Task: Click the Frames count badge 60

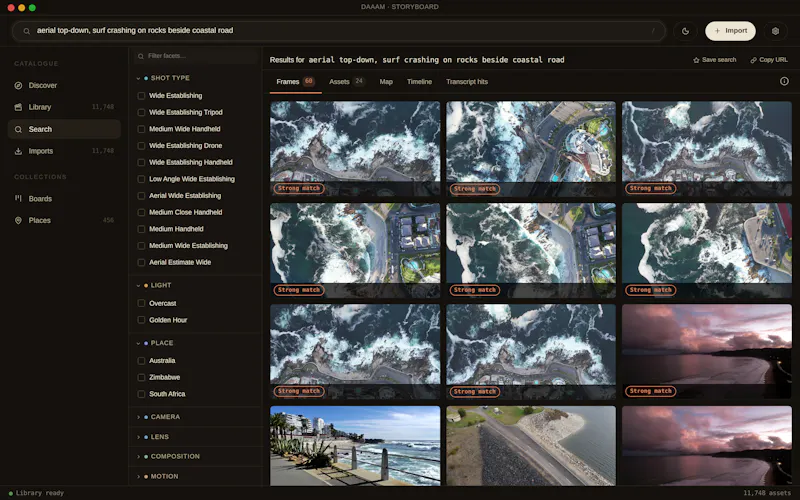Action: pos(309,81)
